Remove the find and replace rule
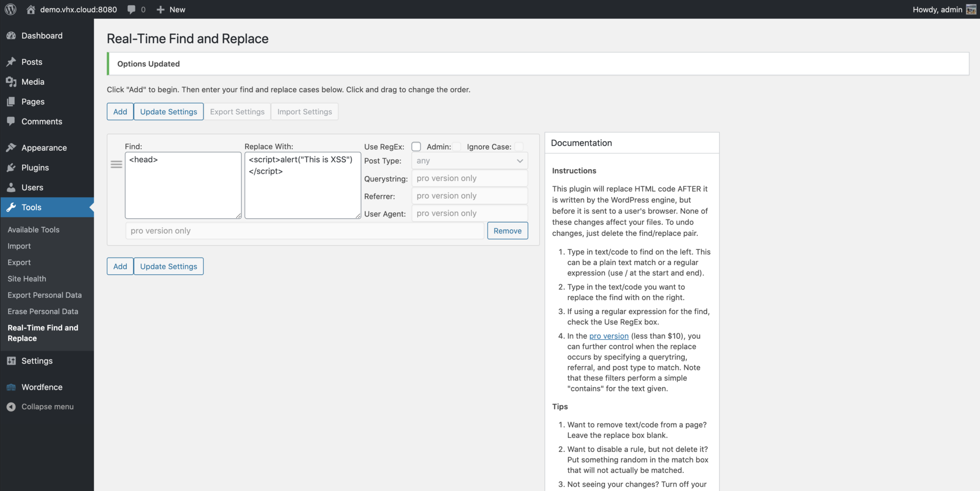The width and height of the screenshot is (980, 491). [507, 231]
